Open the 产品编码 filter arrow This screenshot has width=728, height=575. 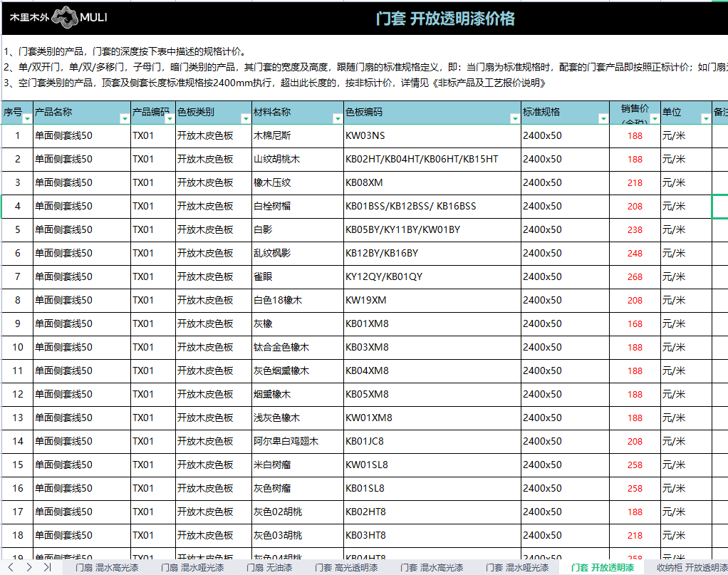tap(170, 119)
